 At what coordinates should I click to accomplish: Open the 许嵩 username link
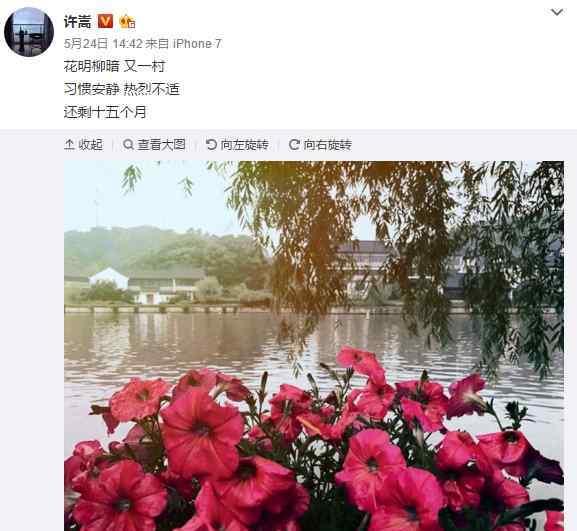click(78, 22)
